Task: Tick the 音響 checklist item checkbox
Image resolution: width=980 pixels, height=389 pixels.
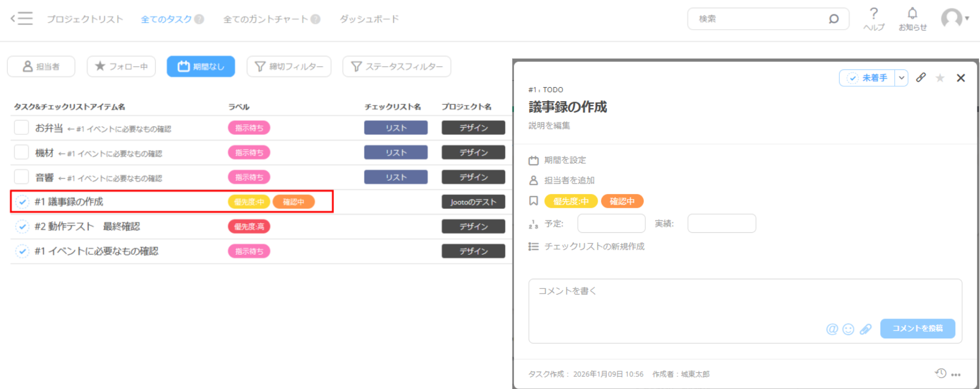Action: point(21,177)
